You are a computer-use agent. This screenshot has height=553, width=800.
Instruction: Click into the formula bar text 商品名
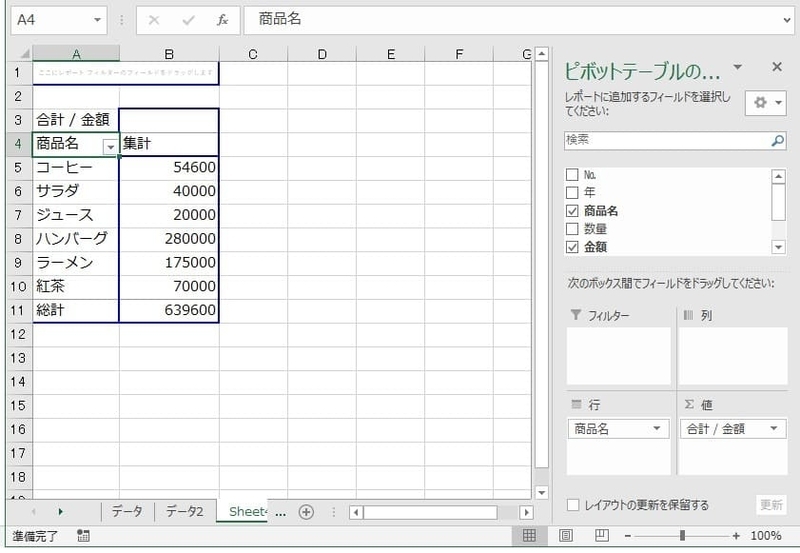tap(280, 19)
